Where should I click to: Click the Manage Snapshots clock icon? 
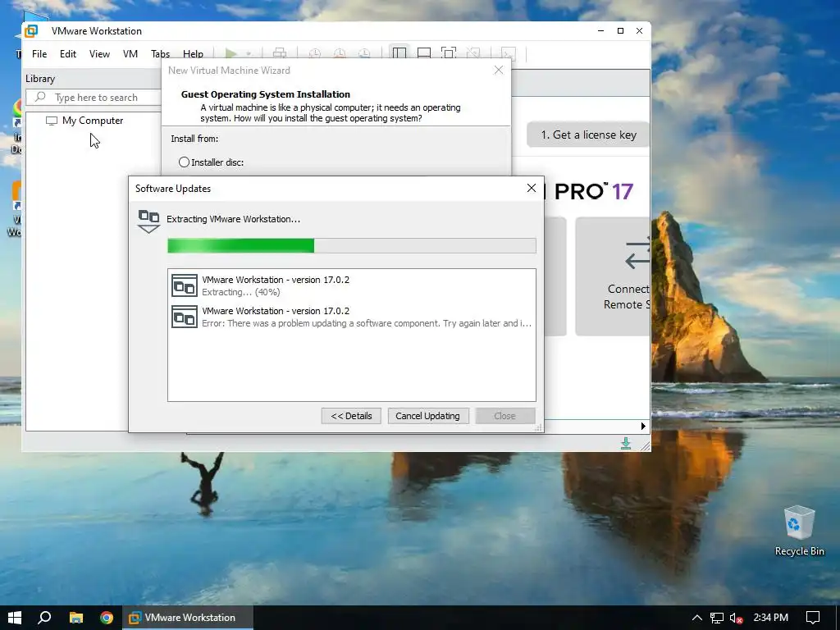tap(364, 53)
